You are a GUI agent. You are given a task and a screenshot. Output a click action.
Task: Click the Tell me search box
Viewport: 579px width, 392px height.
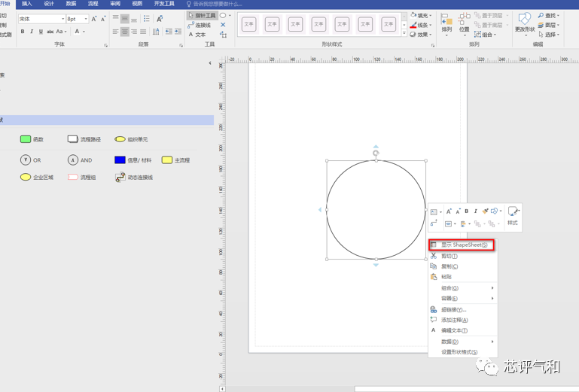click(x=214, y=4)
